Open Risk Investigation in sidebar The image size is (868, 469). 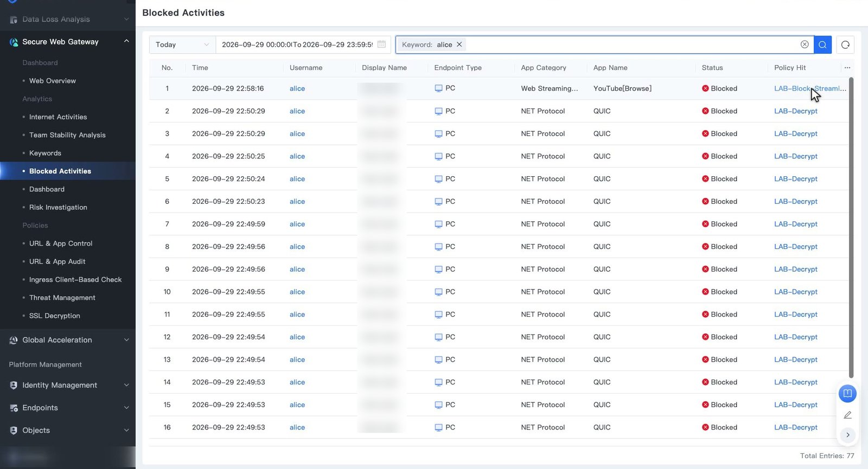58,208
